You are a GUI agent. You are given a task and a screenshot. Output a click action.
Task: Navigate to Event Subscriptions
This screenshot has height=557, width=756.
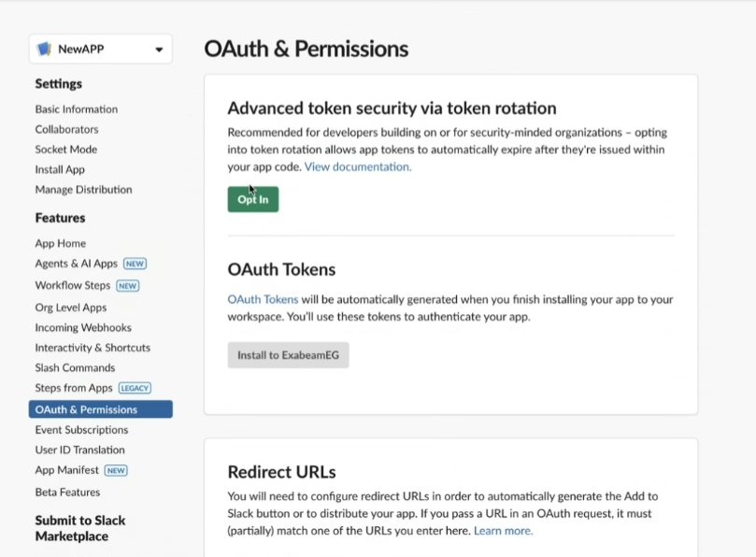[81, 430]
